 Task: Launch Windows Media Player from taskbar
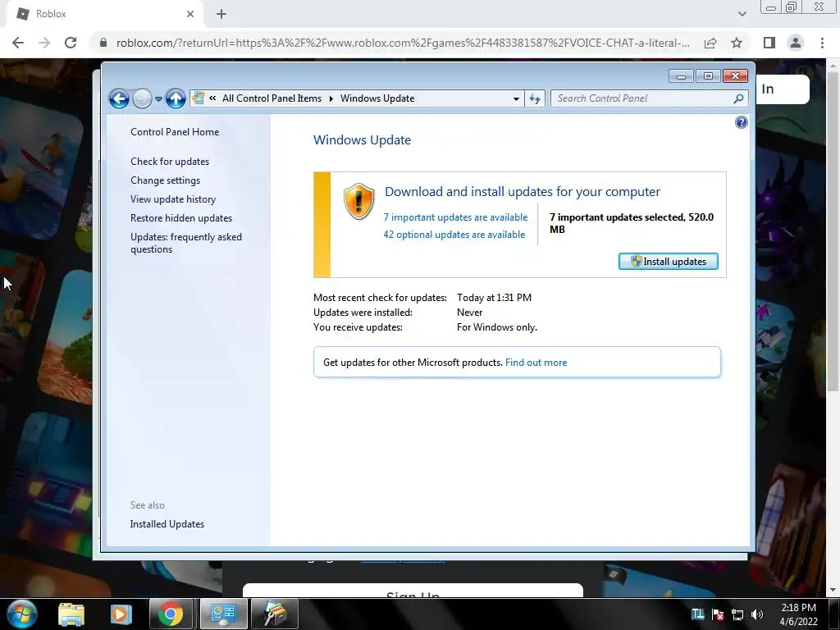tap(121, 614)
